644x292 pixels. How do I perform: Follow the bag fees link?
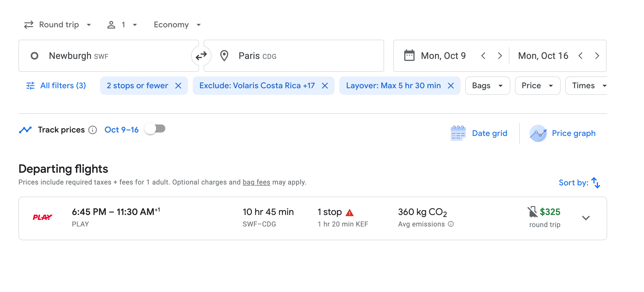tap(256, 182)
